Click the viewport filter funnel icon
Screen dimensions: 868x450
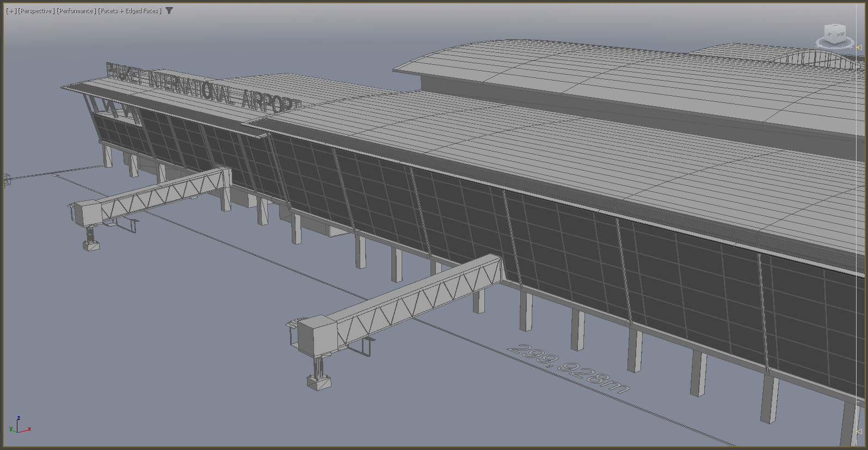[x=169, y=10]
